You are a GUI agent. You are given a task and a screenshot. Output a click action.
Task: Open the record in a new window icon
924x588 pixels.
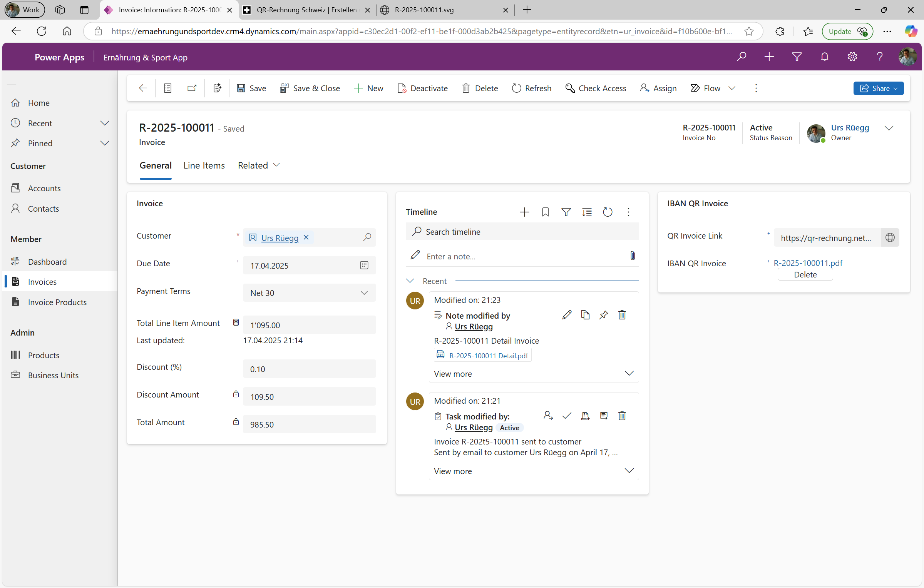[x=192, y=88]
